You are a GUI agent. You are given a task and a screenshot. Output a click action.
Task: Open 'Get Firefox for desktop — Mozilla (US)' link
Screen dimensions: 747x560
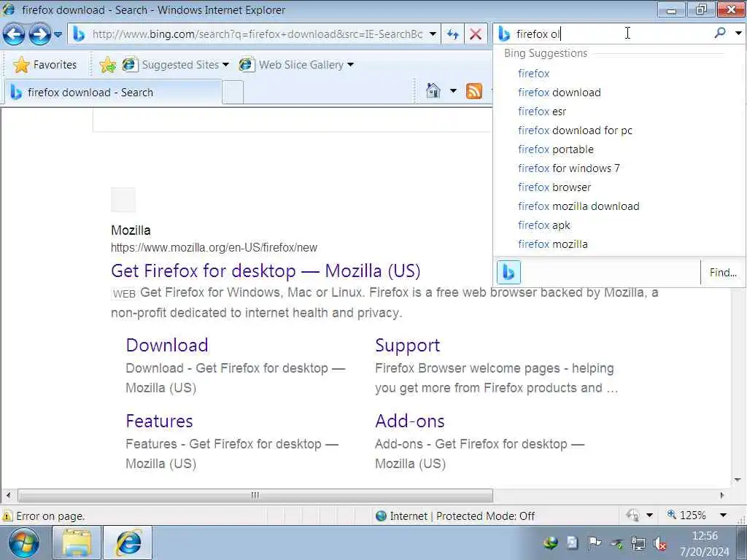[266, 271]
